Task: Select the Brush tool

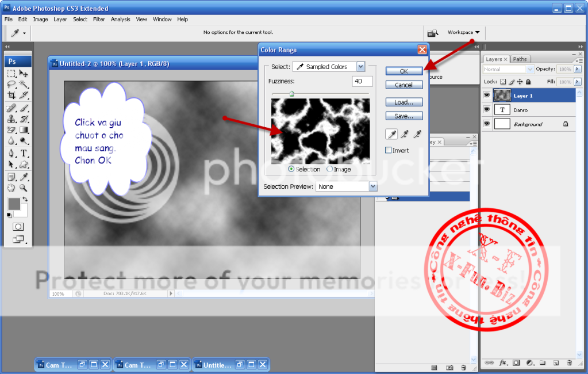Action: (24, 109)
